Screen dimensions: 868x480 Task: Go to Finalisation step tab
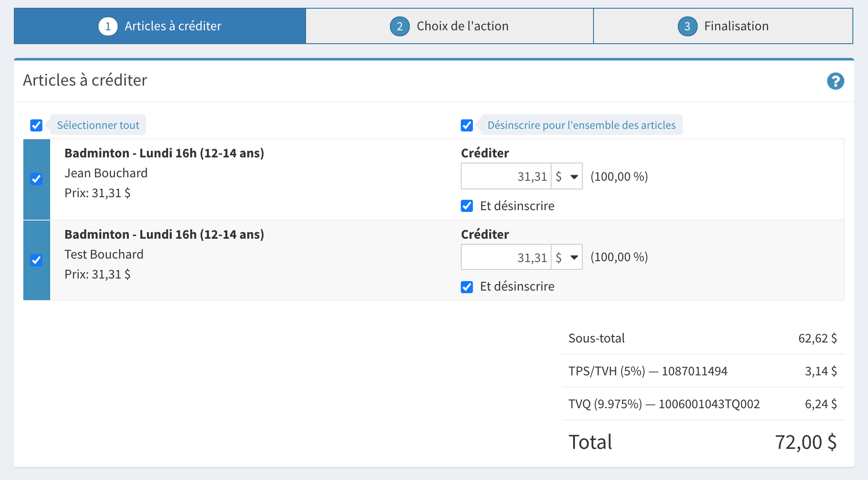[x=723, y=26]
